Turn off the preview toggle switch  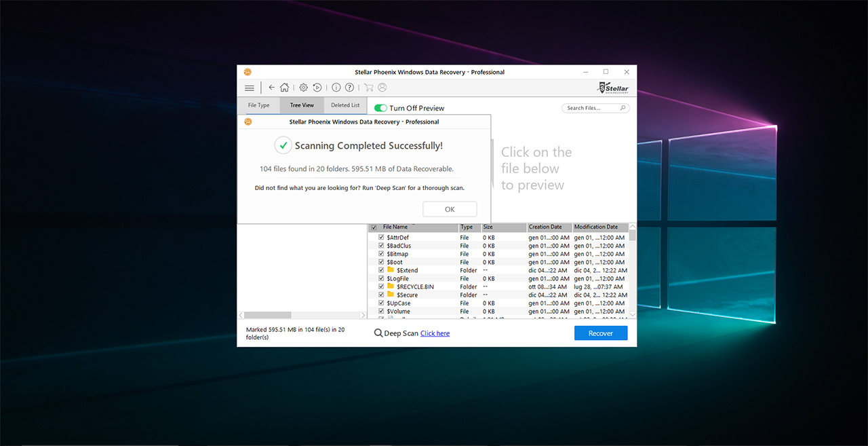380,108
